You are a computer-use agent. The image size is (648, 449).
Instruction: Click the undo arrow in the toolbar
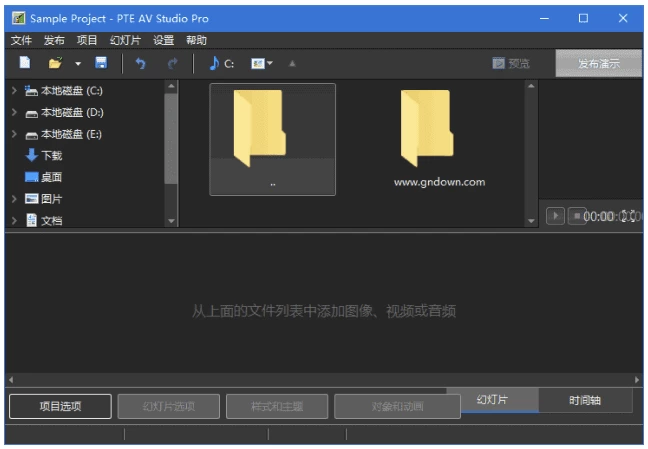pos(140,63)
